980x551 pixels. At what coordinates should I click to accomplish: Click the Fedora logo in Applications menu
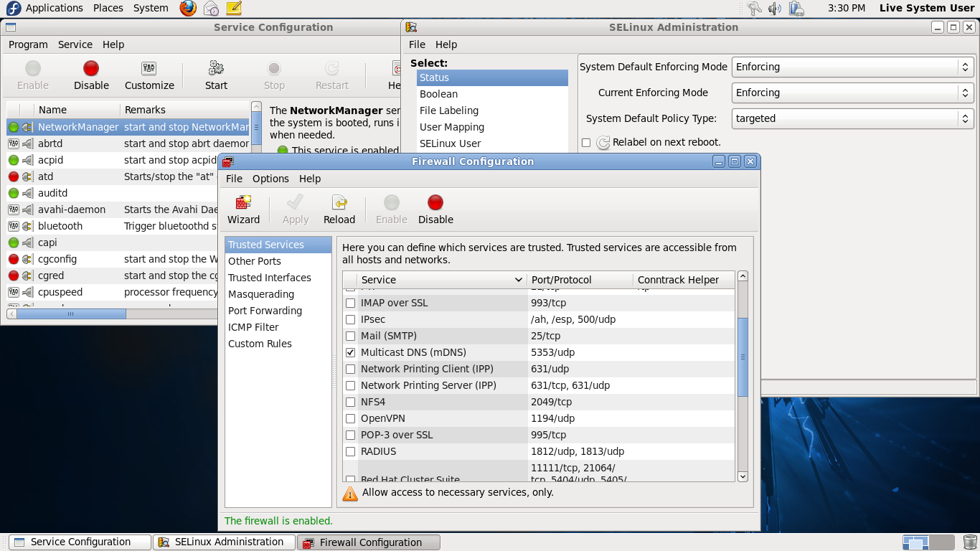tap(13, 9)
